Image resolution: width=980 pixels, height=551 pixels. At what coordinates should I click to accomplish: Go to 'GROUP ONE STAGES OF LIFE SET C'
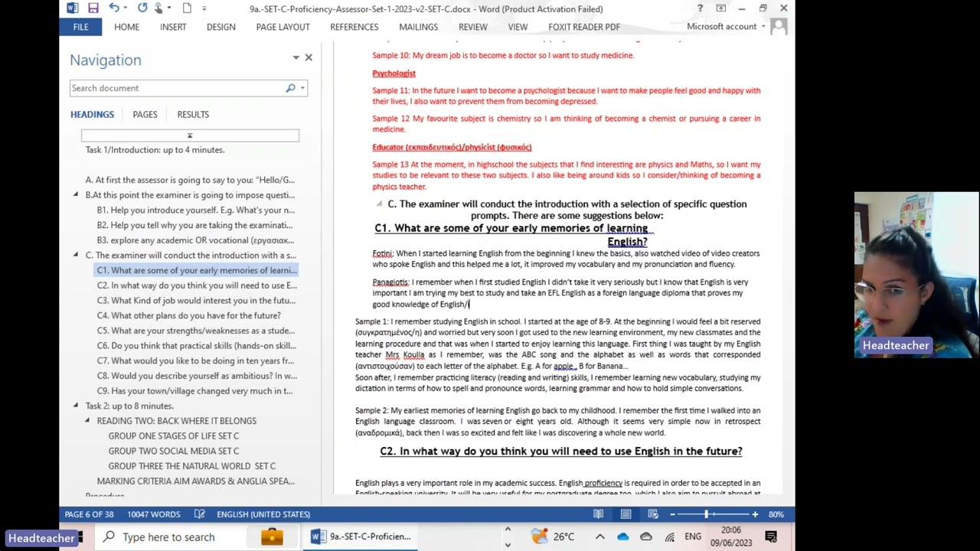click(x=173, y=436)
